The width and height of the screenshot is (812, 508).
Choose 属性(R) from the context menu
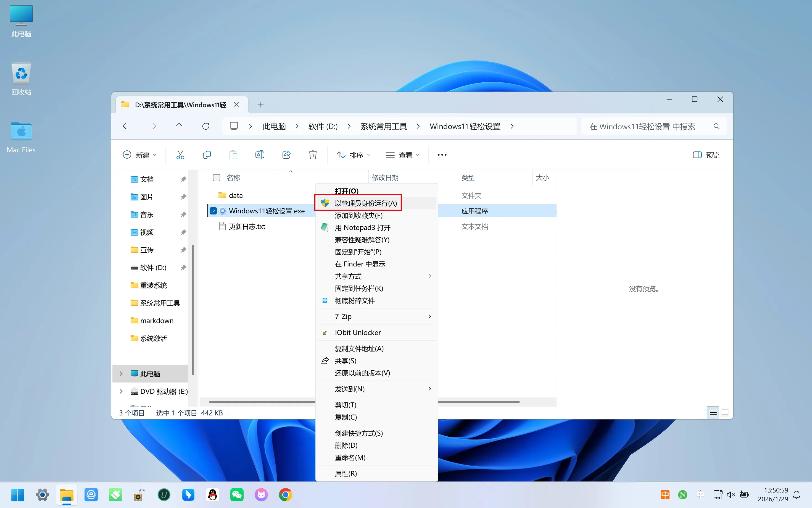[346, 473]
